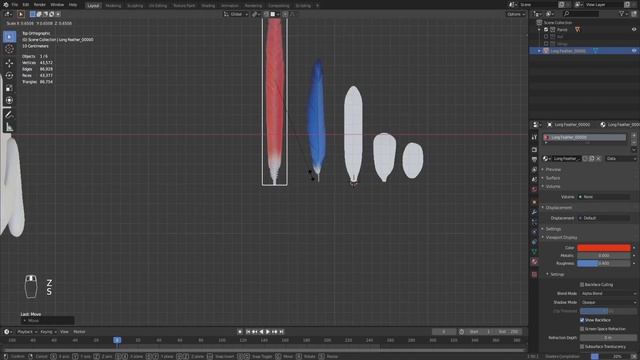
Task: Collapse the Displacement panel
Action: pyautogui.click(x=558, y=208)
